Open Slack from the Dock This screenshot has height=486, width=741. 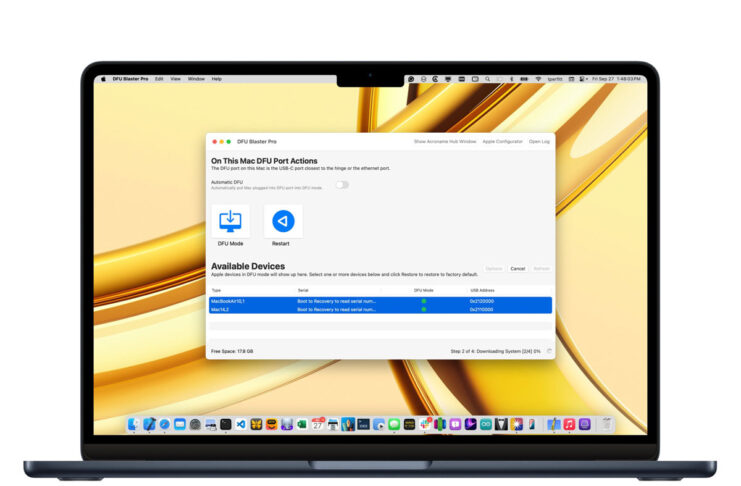pos(425,424)
